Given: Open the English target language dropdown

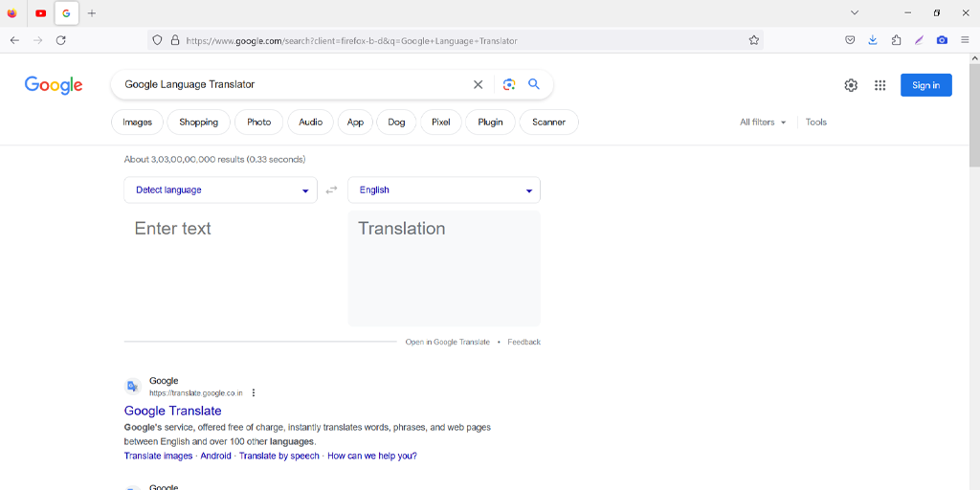Looking at the screenshot, I should coord(444,190).
